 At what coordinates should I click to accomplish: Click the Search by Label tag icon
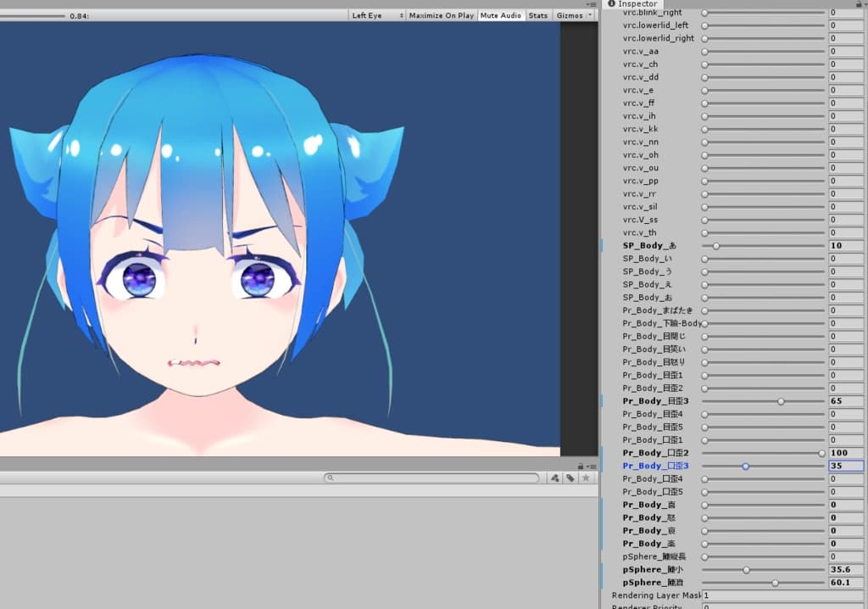pyautogui.click(x=570, y=478)
